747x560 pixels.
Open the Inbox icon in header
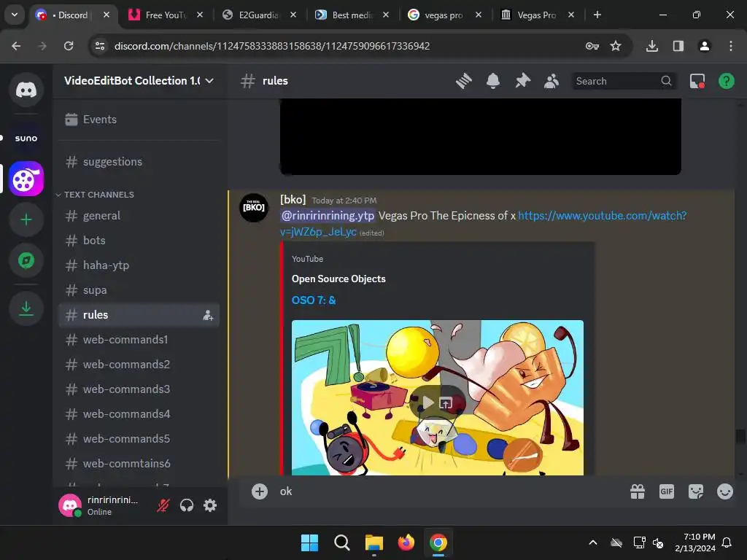click(x=697, y=81)
